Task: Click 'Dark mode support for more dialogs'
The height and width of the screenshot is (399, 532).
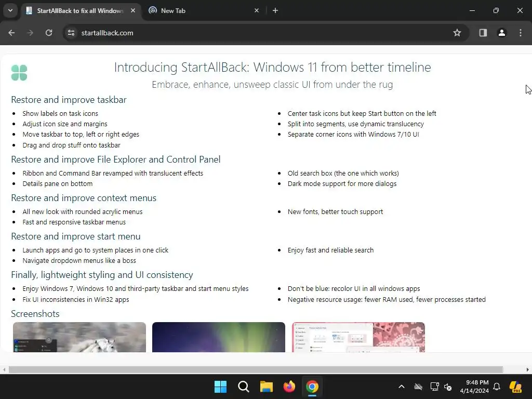Action: tap(342, 183)
